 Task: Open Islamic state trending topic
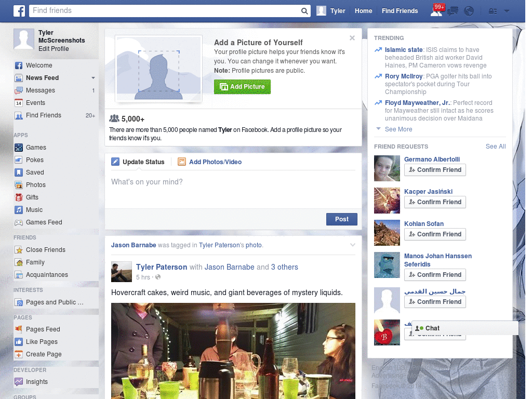[x=404, y=50]
